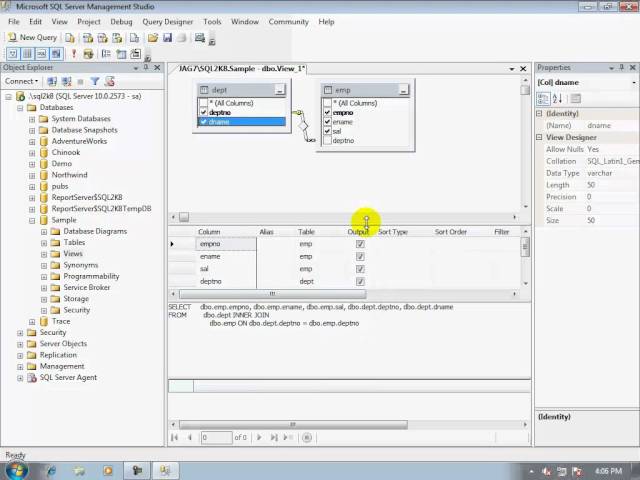Screen dimensions: 640x480
Task: Minimize the emp table box
Action: point(404,90)
